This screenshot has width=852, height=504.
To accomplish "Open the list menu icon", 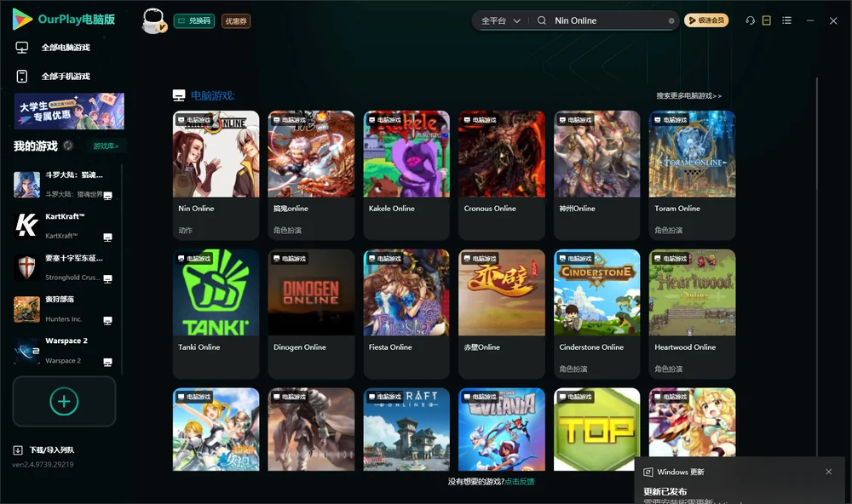I will coord(786,20).
